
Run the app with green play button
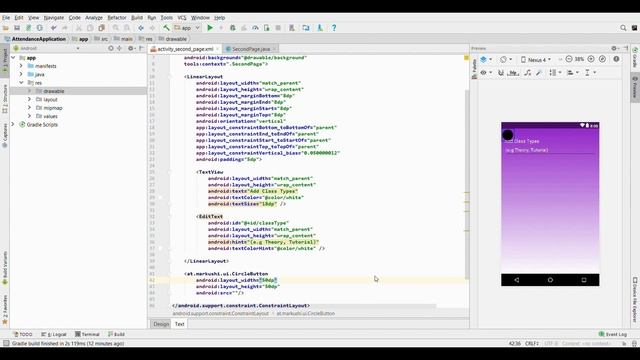(210, 28)
